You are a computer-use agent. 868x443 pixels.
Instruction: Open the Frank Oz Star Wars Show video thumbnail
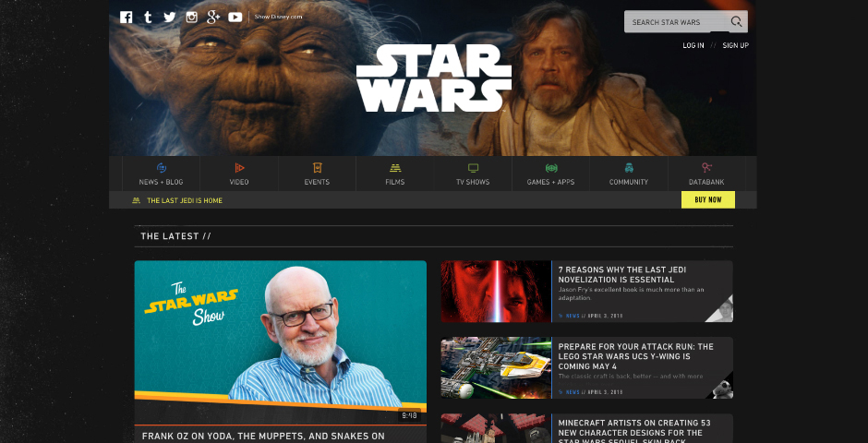click(280, 342)
